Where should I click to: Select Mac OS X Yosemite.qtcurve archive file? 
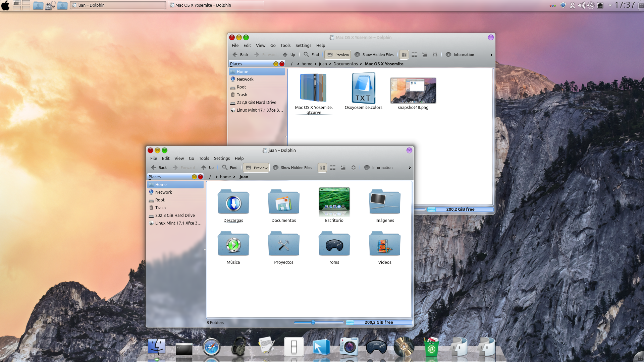[x=314, y=88]
